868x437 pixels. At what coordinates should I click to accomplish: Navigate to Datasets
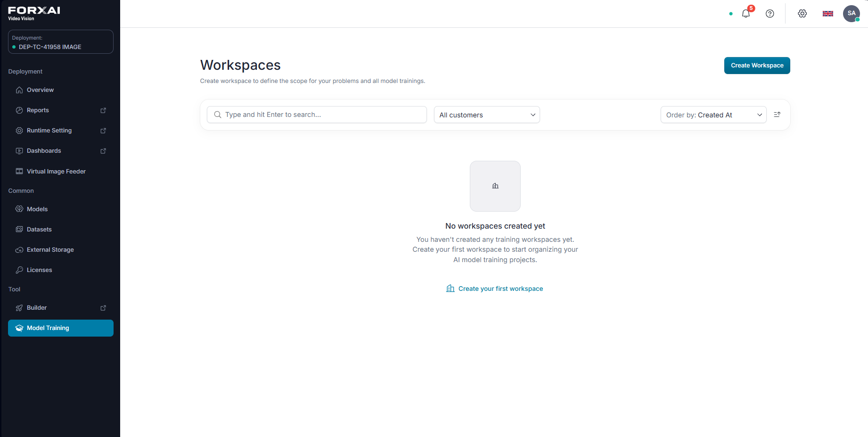61,230
